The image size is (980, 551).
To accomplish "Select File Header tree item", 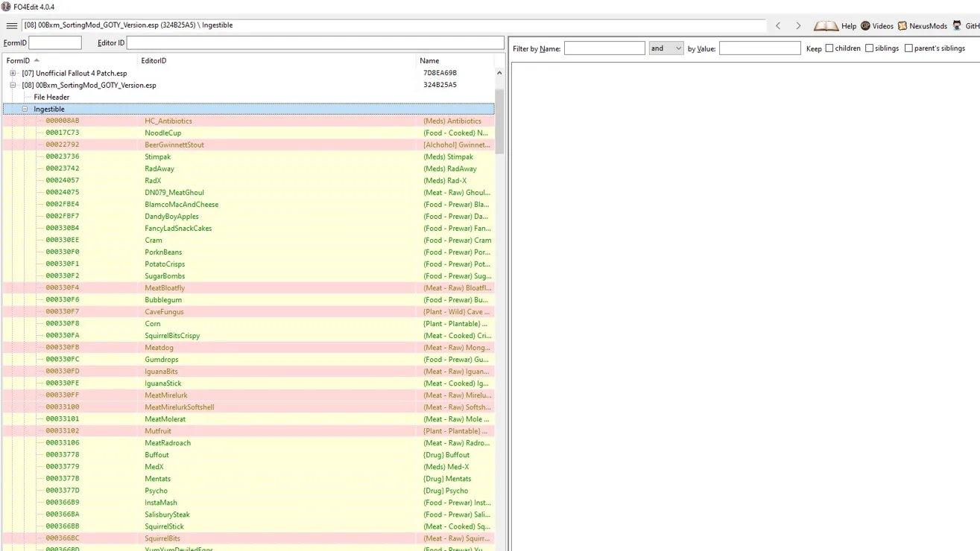I will click(x=51, y=97).
